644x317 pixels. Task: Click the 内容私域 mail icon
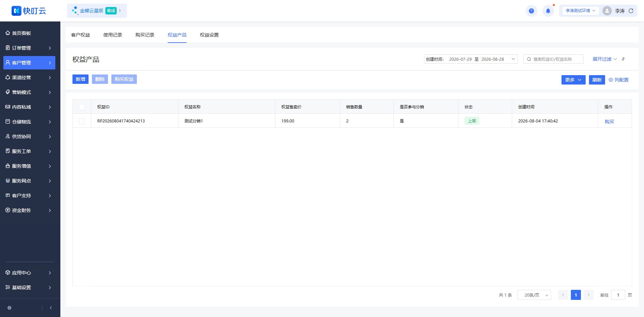[8, 107]
